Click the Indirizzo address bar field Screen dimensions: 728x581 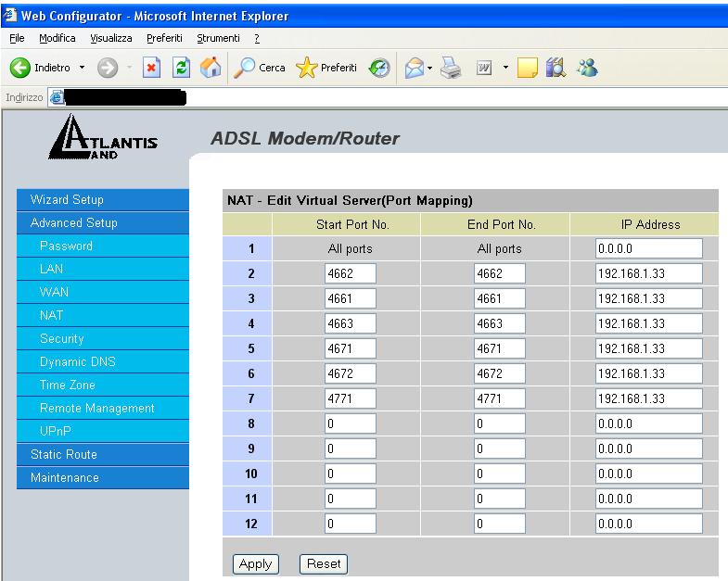pos(388,97)
